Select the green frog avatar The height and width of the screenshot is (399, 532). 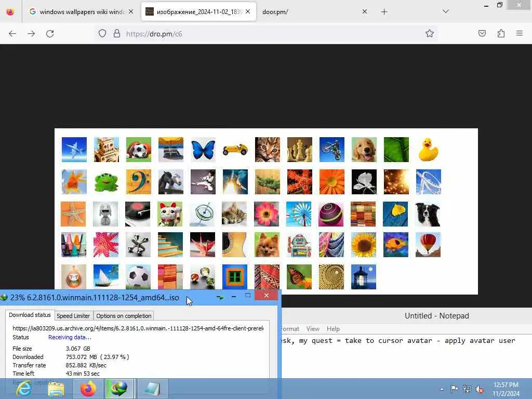tap(106, 182)
